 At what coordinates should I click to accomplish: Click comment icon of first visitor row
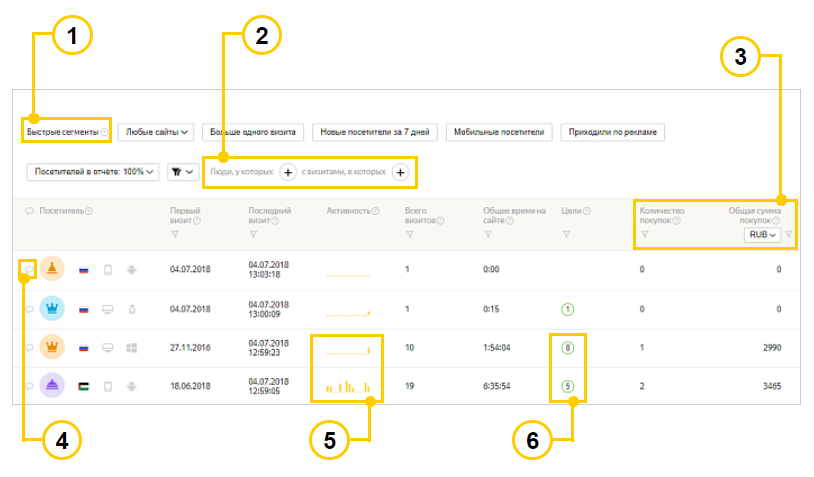(28, 270)
